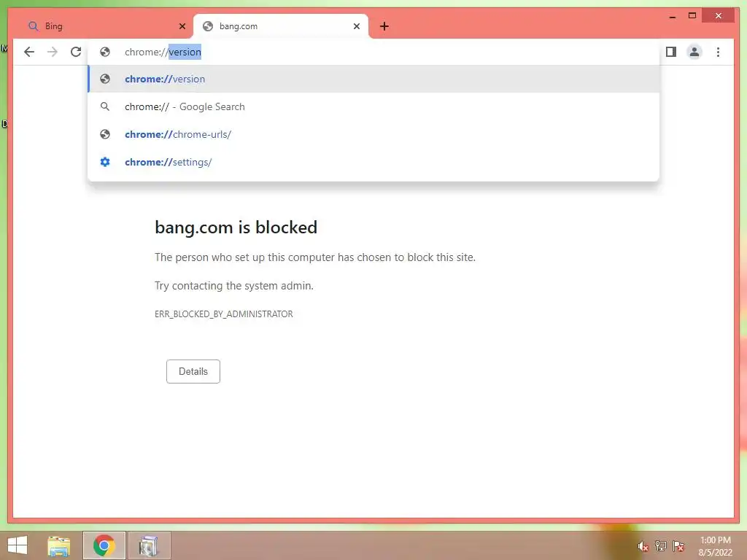Click the ERR_BLOCKED_BY_ADMINISTRATOR error code

pos(223,314)
